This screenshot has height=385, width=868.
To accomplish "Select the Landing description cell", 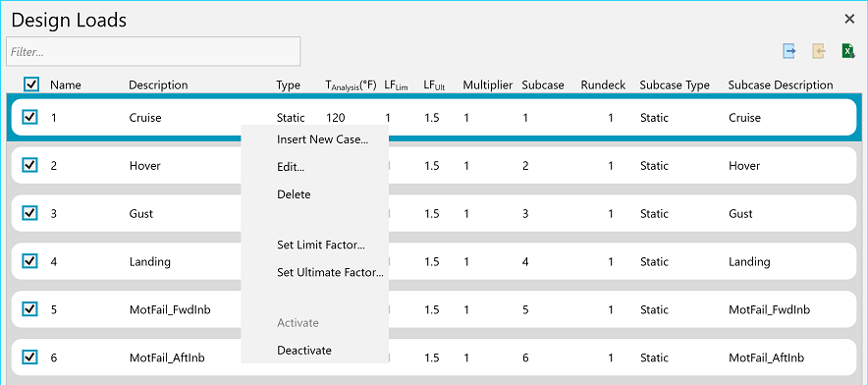I will click(149, 261).
